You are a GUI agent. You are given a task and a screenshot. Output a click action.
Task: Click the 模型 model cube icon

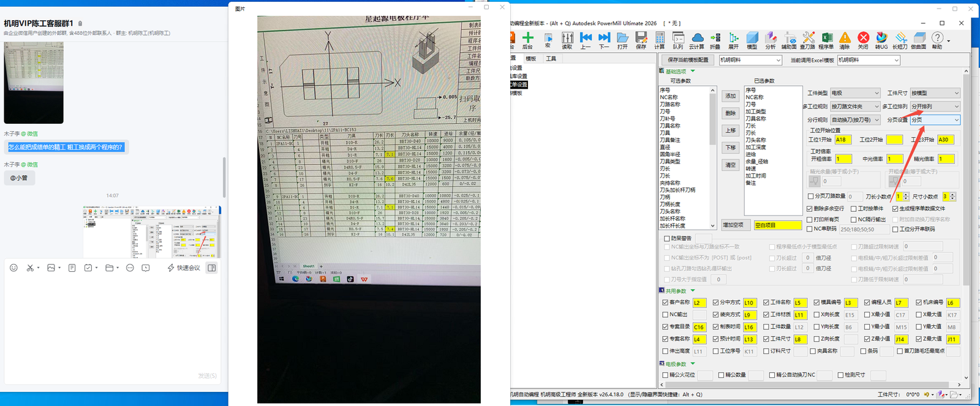click(x=752, y=40)
